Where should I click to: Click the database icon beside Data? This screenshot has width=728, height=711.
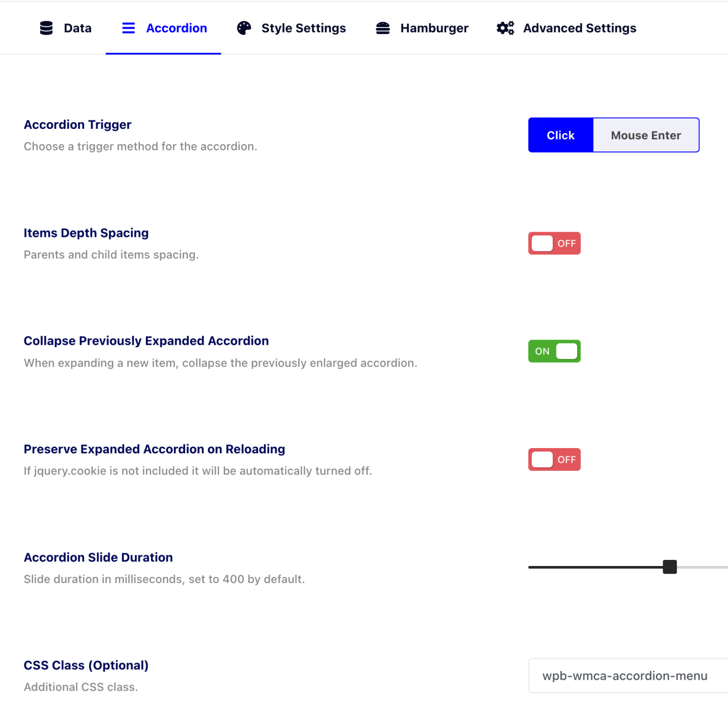(46, 28)
